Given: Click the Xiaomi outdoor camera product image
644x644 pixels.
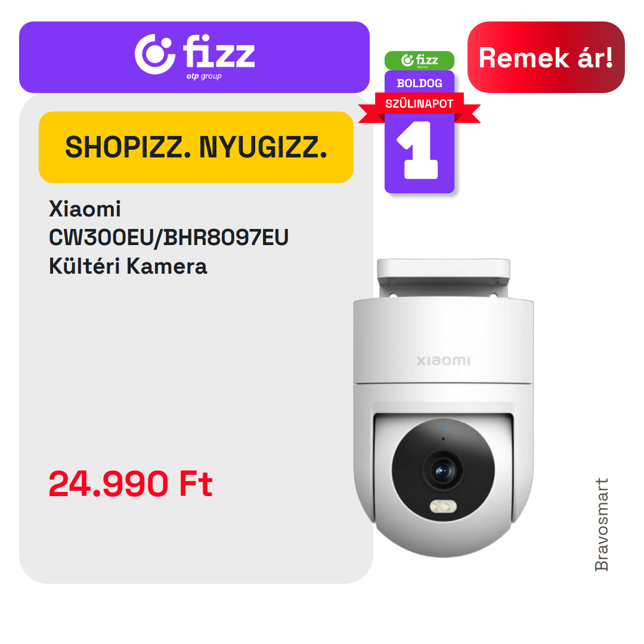Looking at the screenshot, I should coord(444,408).
